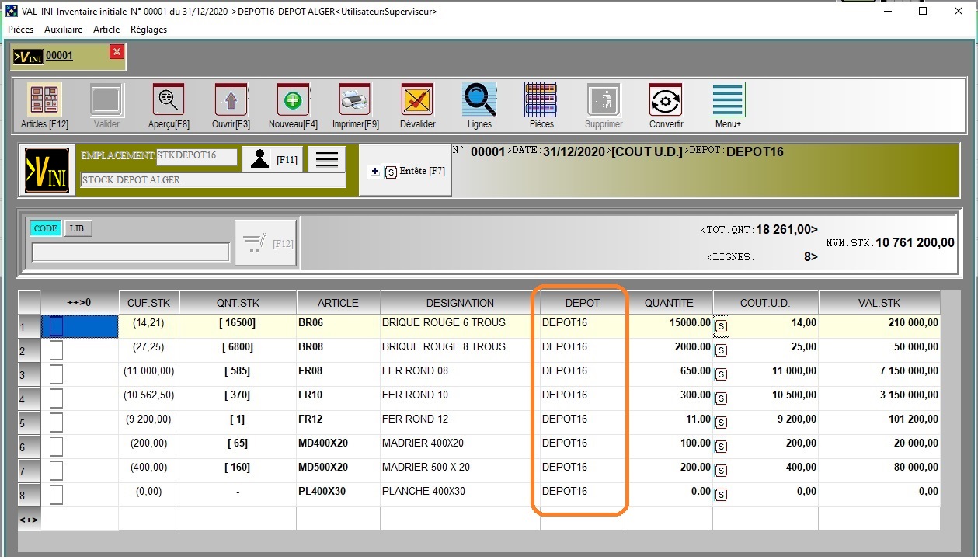This screenshot has height=560, width=978.
Task: Click the S icon on the PL400X30 row
Action: coord(721,494)
